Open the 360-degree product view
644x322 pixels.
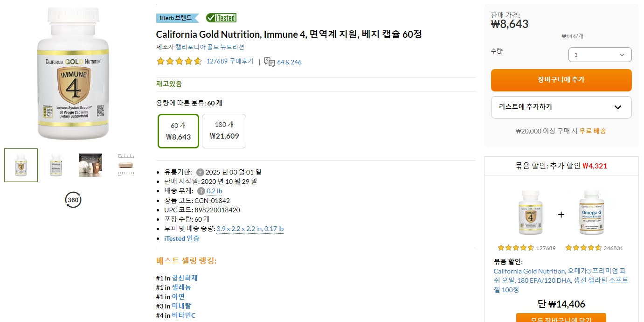pos(73,200)
